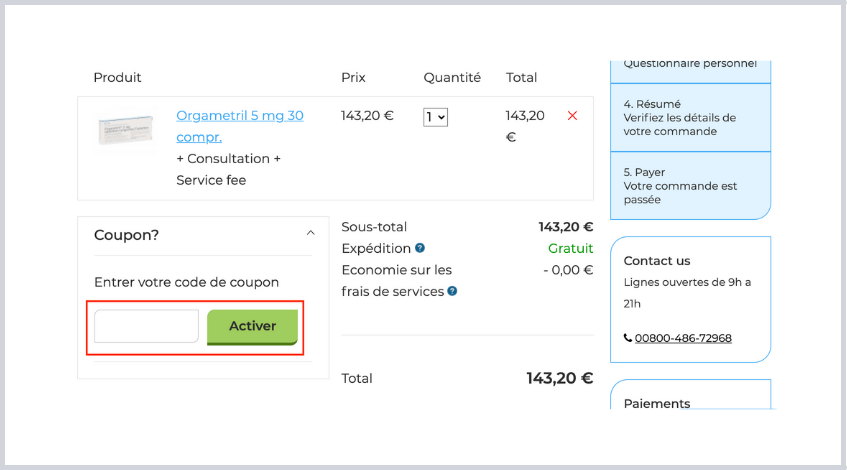
Task: Call phone link 00800-486-72968
Action: [x=683, y=338]
